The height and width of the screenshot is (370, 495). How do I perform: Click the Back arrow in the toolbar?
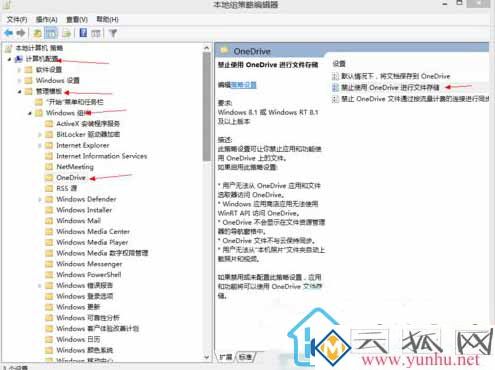coord(8,33)
